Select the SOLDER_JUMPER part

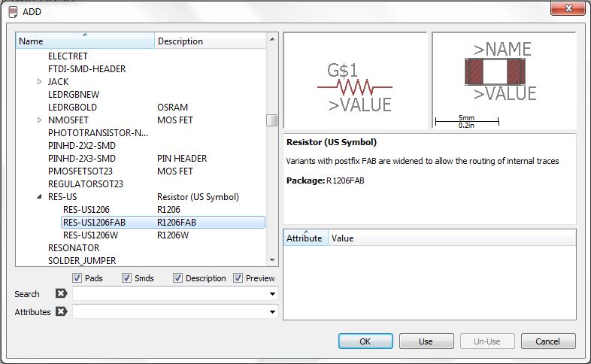tap(82, 261)
